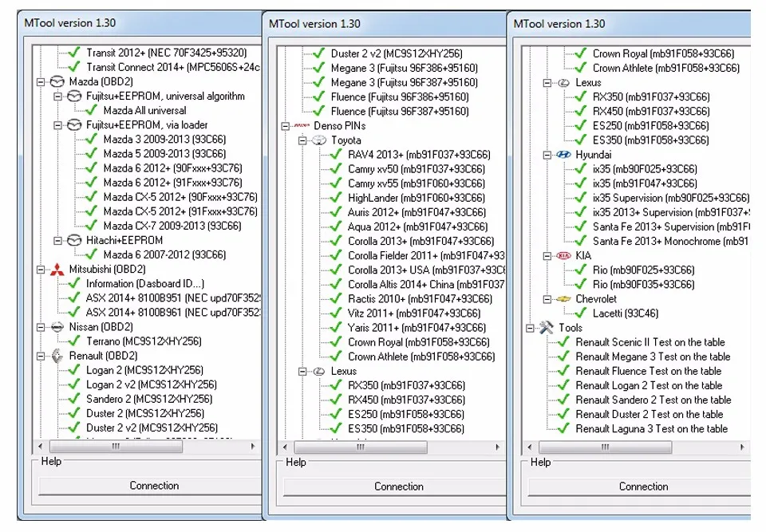
Task: Click green checkmark beside HighLander entry
Action: point(336,197)
